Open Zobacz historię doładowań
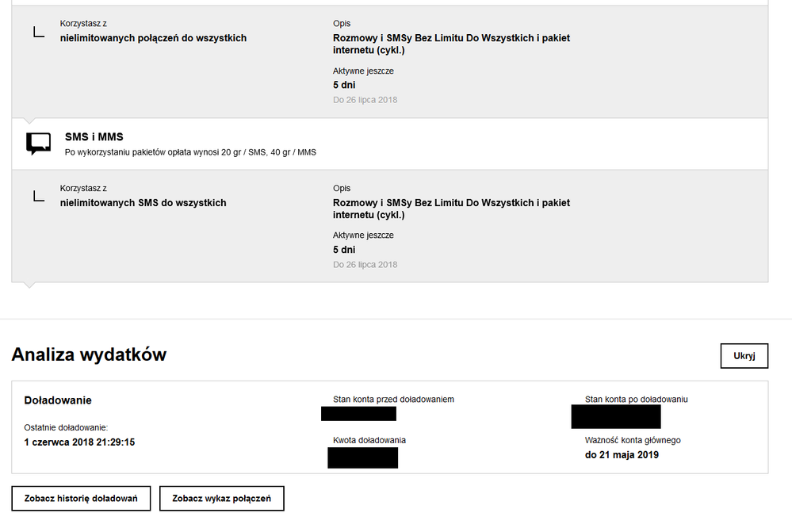The width and height of the screenshot is (792, 532). [81, 498]
